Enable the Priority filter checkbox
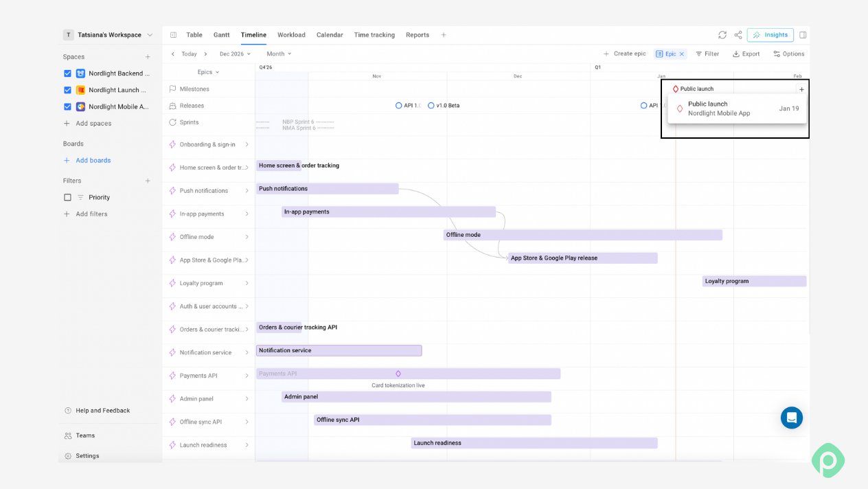 point(67,197)
